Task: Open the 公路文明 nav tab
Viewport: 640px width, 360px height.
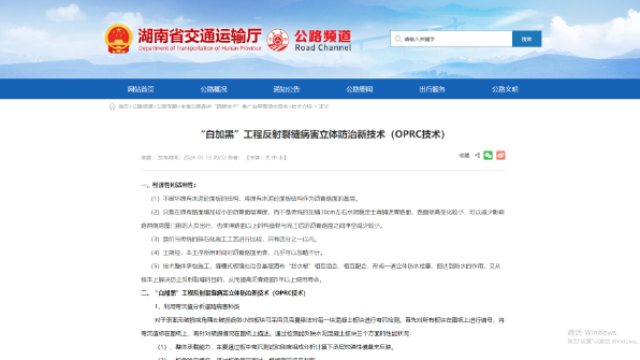Action: pyautogui.click(x=505, y=89)
